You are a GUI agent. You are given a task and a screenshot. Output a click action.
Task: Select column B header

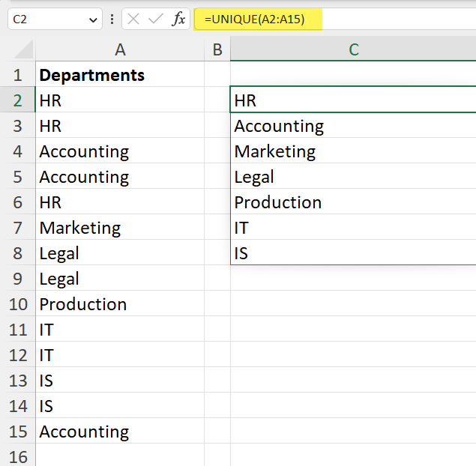click(x=217, y=49)
